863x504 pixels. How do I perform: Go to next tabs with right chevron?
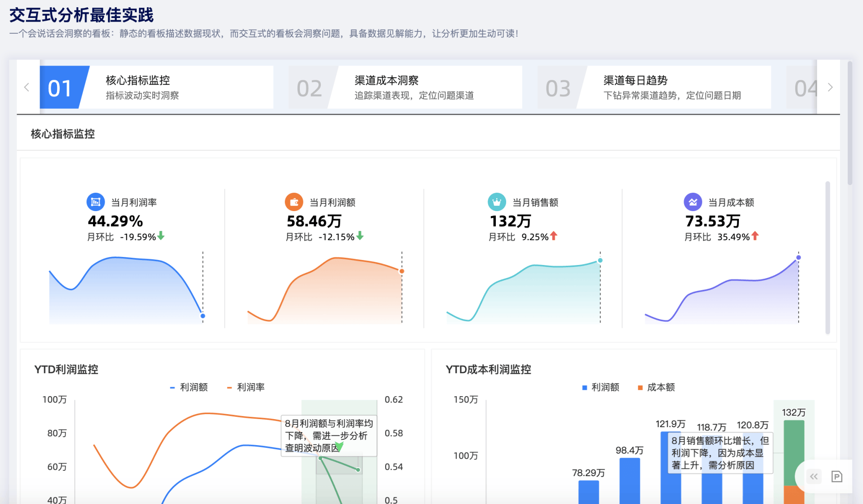(x=830, y=87)
